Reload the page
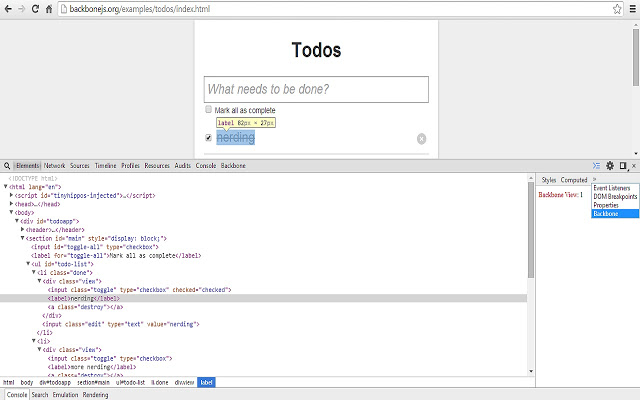Screen dimensions: 640x400 tap(36, 9)
